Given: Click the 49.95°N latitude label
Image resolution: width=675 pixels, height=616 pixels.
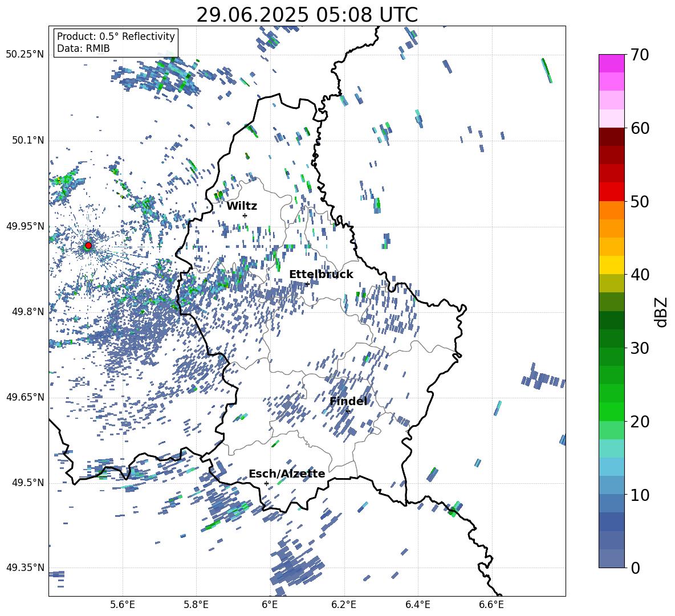Looking at the screenshot, I should [25, 226].
